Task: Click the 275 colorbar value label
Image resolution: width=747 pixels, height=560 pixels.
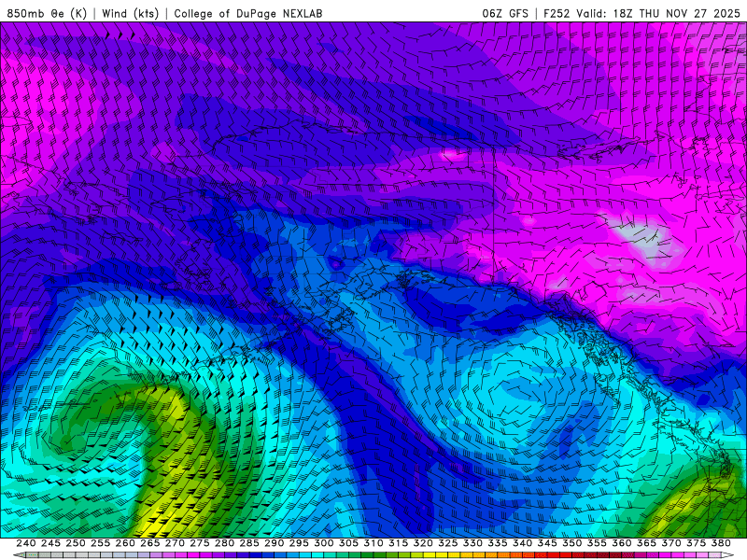Action: point(200,543)
